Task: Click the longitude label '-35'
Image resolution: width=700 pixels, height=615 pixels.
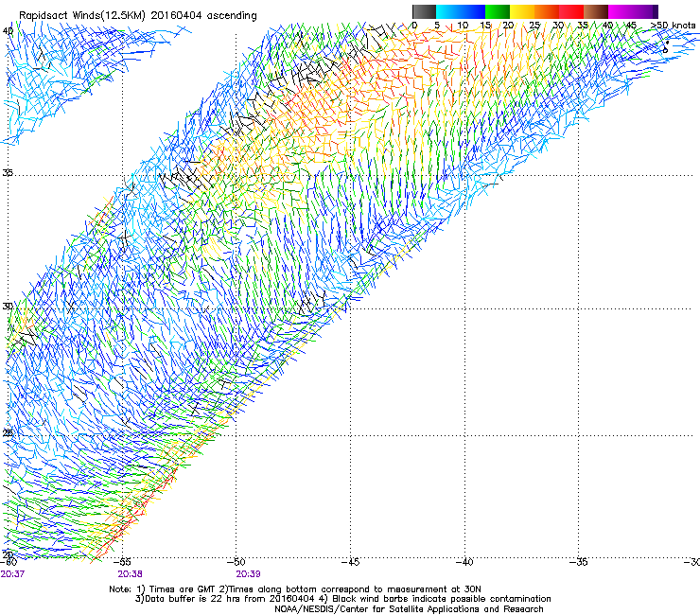Action: tap(579, 562)
